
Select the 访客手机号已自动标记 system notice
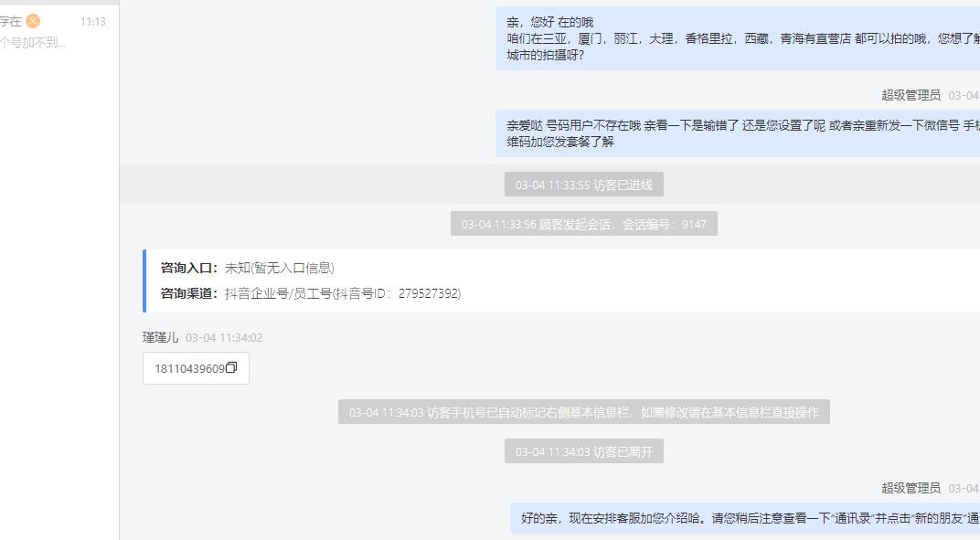click(584, 412)
